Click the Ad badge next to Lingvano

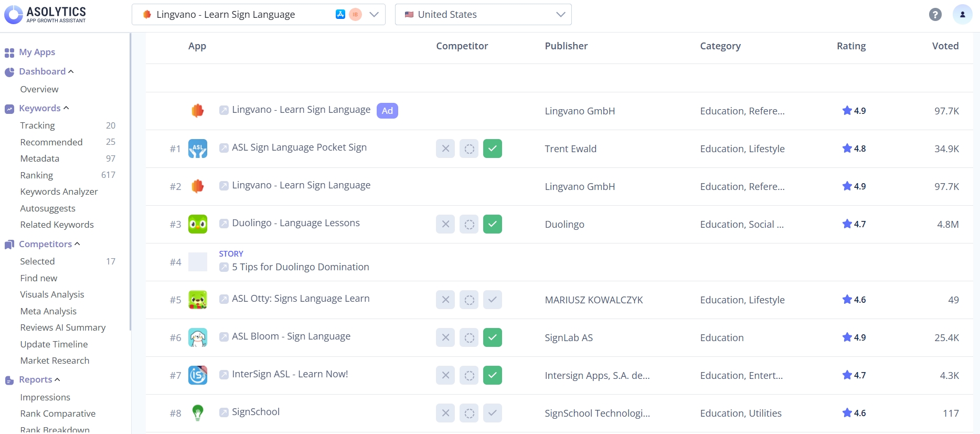pyautogui.click(x=387, y=111)
